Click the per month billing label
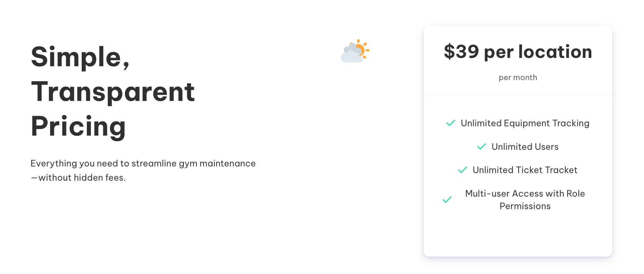This screenshot has height=274, width=644. [518, 78]
